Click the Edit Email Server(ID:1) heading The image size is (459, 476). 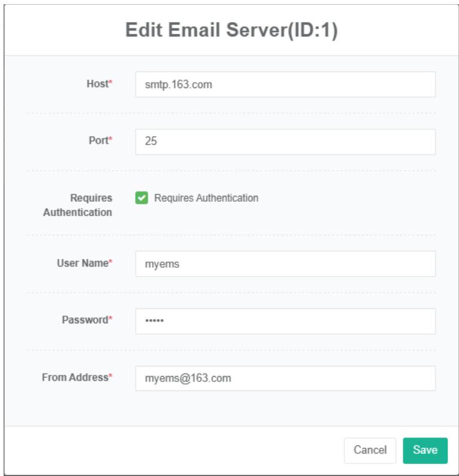point(231,31)
